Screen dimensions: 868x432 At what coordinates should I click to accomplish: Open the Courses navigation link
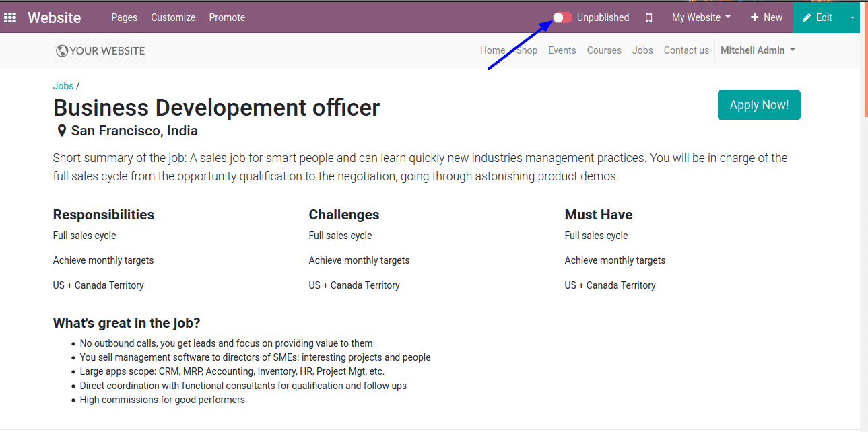[x=604, y=50]
